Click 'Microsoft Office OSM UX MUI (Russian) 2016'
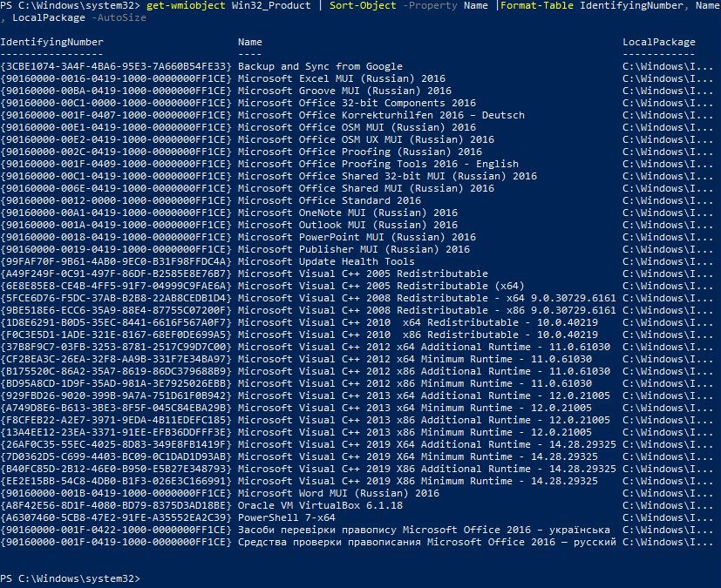Viewport: 721px width, 588px height. [x=366, y=139]
